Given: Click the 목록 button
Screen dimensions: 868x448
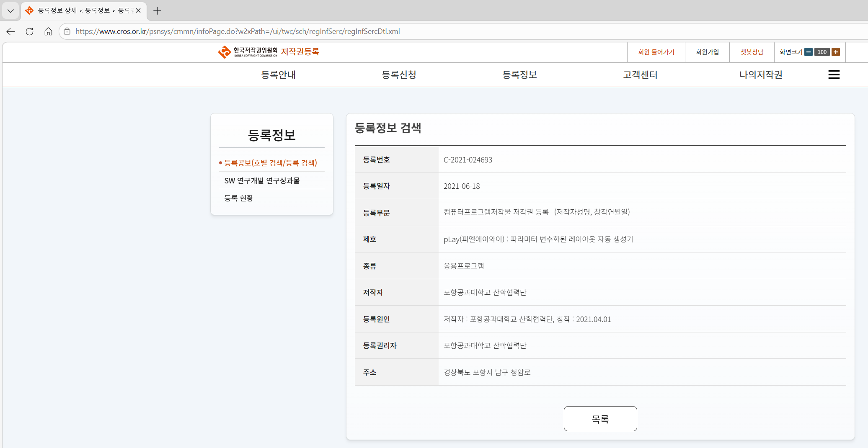Looking at the screenshot, I should [x=600, y=419].
